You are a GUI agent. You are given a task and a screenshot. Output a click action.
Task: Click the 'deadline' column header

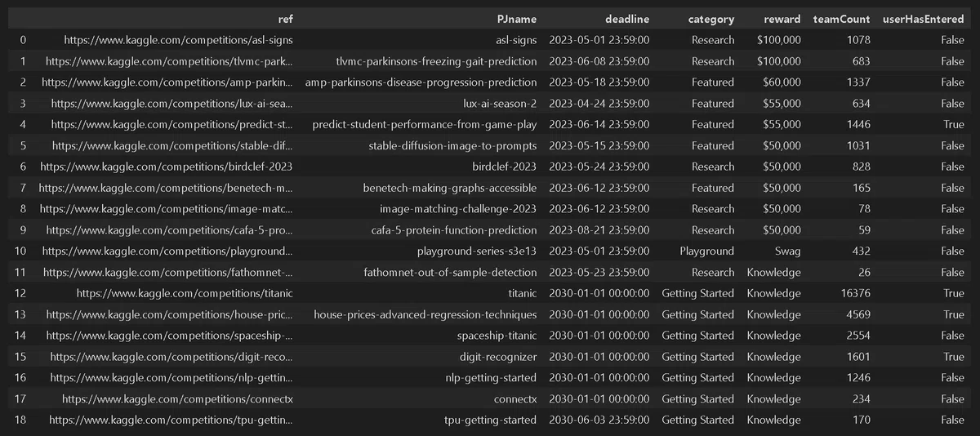(x=627, y=19)
